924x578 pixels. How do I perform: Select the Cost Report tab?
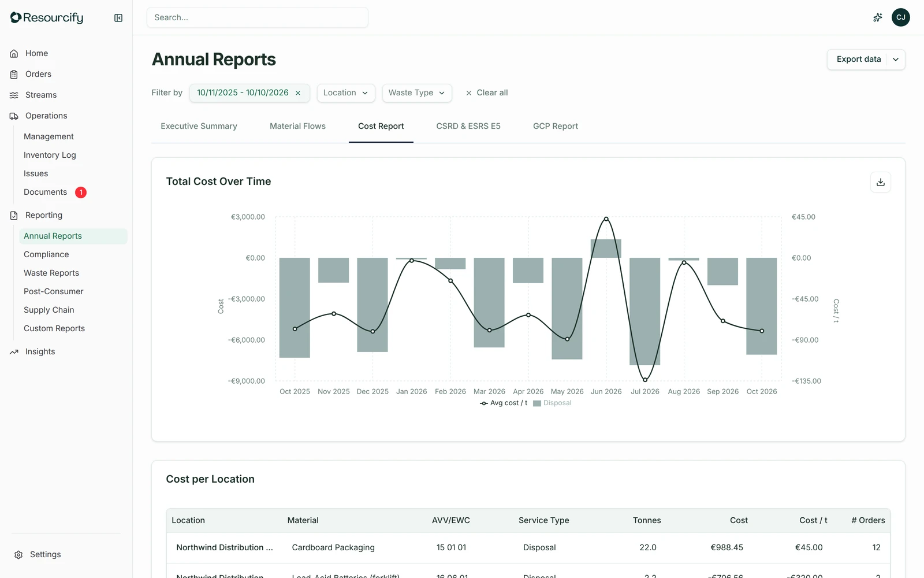tap(381, 126)
